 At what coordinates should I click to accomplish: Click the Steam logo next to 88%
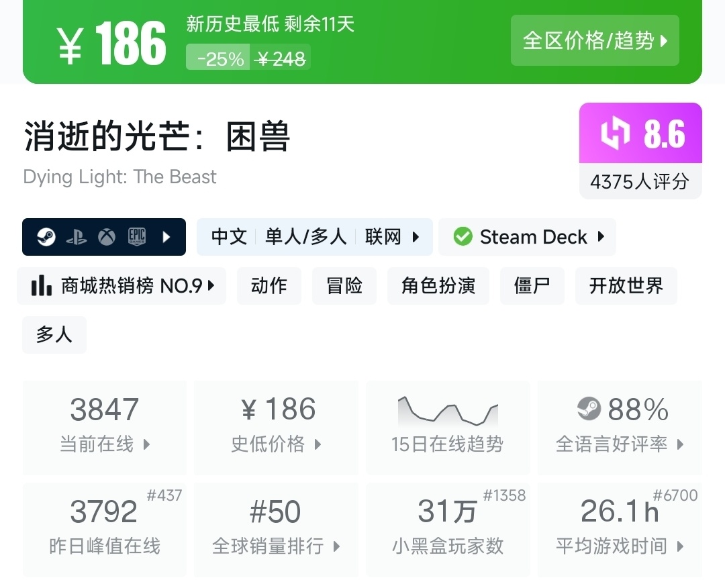tap(589, 409)
